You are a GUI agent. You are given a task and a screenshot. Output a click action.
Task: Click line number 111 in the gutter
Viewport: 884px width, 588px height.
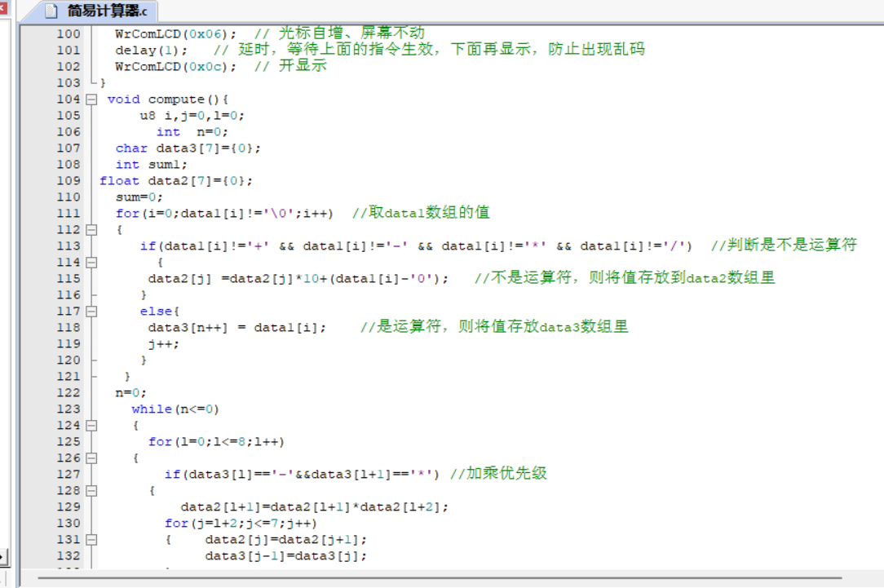(x=69, y=214)
